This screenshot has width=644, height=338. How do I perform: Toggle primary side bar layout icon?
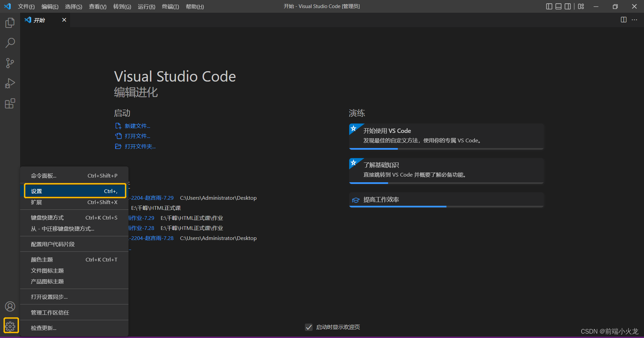click(549, 6)
